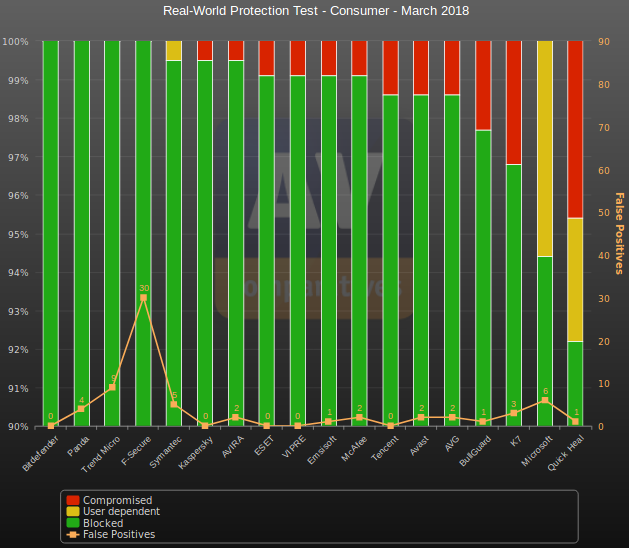Click the Panda x-axis label
Screen dimensions: 629x548
coord(78,446)
